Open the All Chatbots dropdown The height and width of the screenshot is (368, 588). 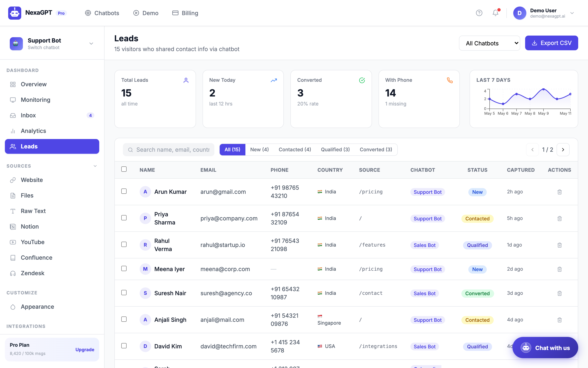(489, 43)
